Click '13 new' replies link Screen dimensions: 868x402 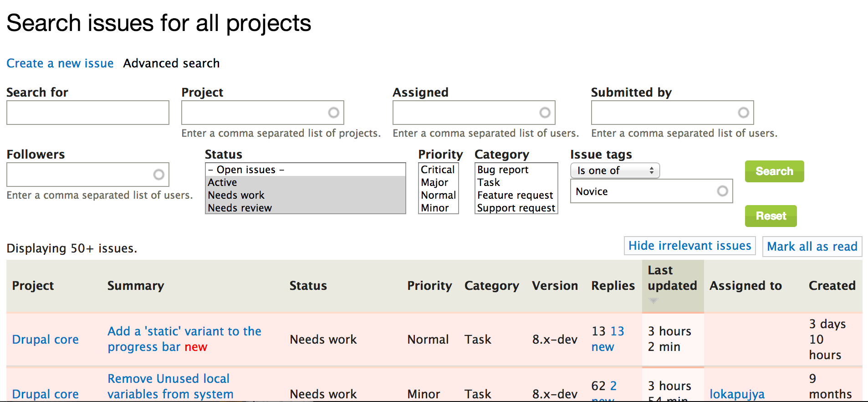coord(608,339)
